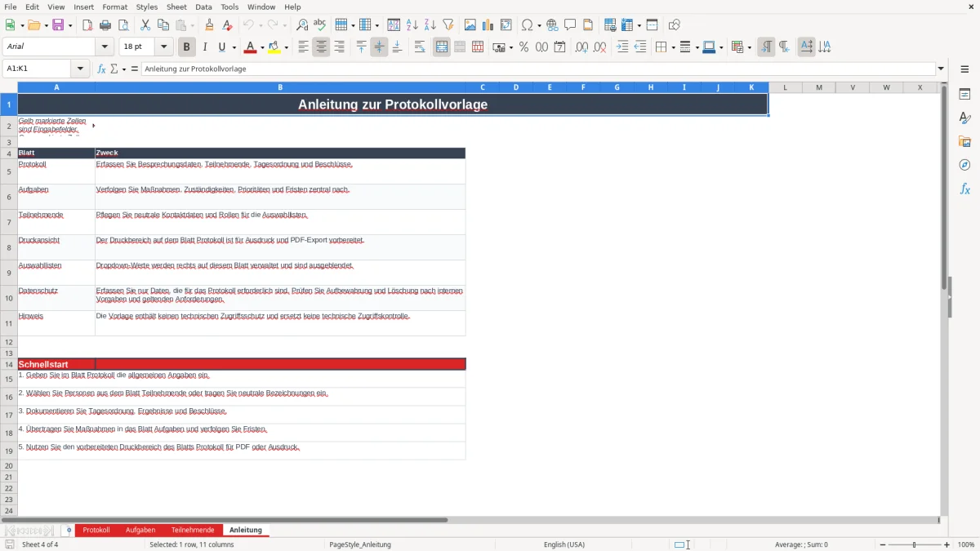Image resolution: width=980 pixels, height=551 pixels.
Task: Click the sidebar settings hamburger button
Action: 964,69
